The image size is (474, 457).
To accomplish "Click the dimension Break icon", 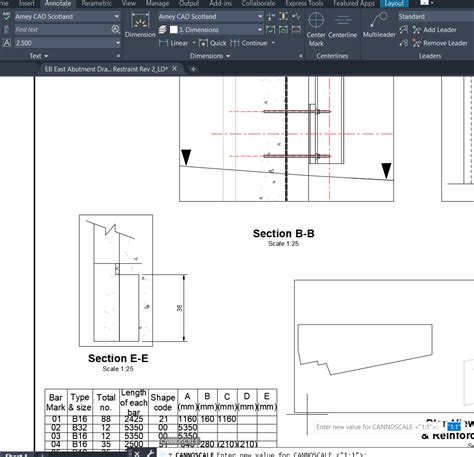I will tap(271, 16).
